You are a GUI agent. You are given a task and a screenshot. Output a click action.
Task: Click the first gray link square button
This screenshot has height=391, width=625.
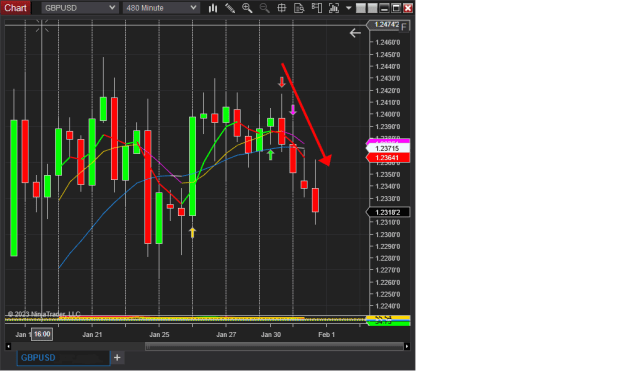(x=361, y=8)
